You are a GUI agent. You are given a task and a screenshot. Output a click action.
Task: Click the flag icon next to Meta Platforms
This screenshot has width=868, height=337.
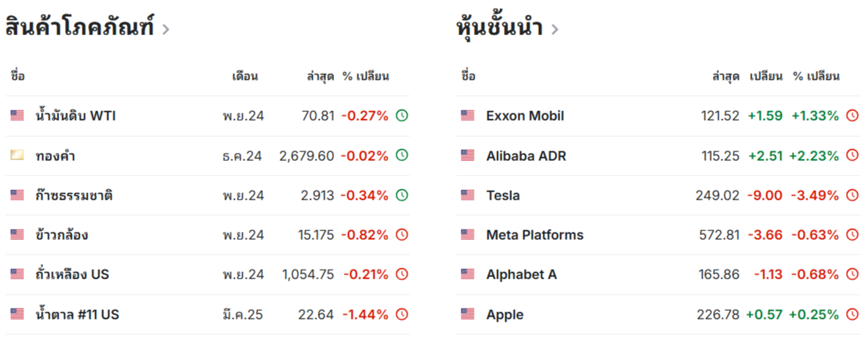point(467,235)
